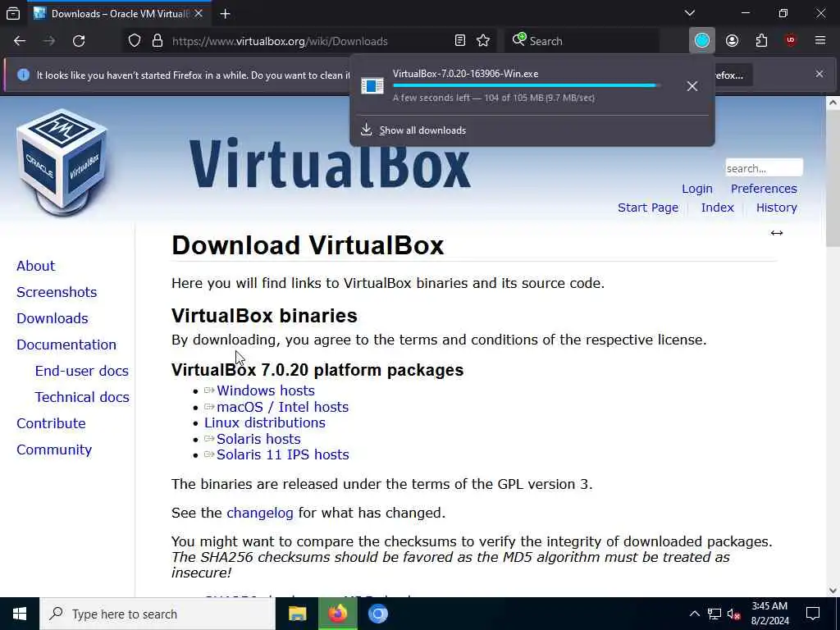840x630 pixels.
Task: Open the Windows Start menu
Action: [20, 614]
